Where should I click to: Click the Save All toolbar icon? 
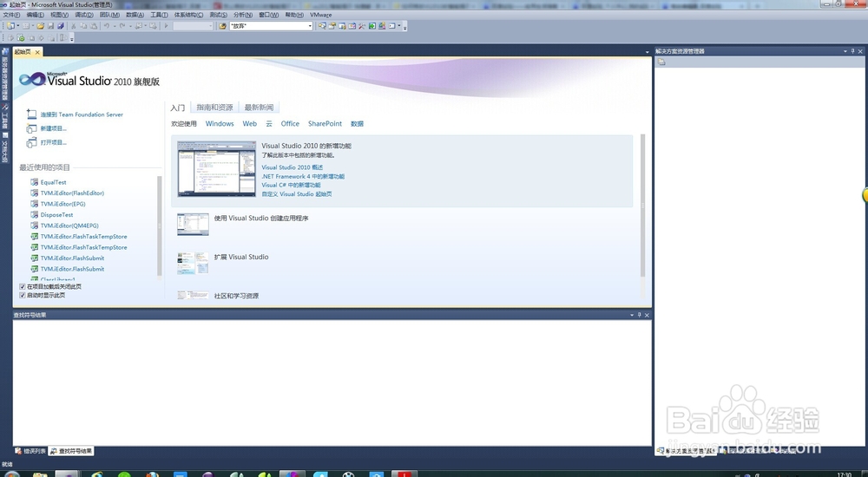click(61, 26)
